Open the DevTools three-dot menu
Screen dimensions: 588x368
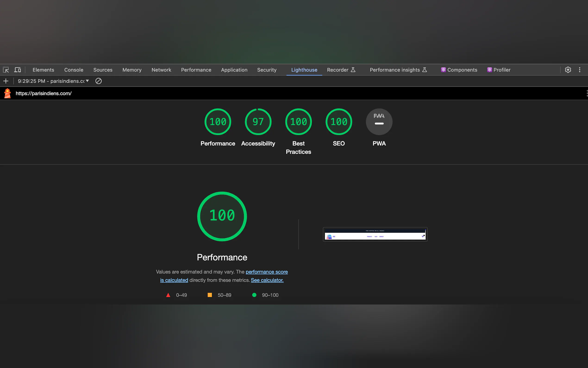[579, 70]
